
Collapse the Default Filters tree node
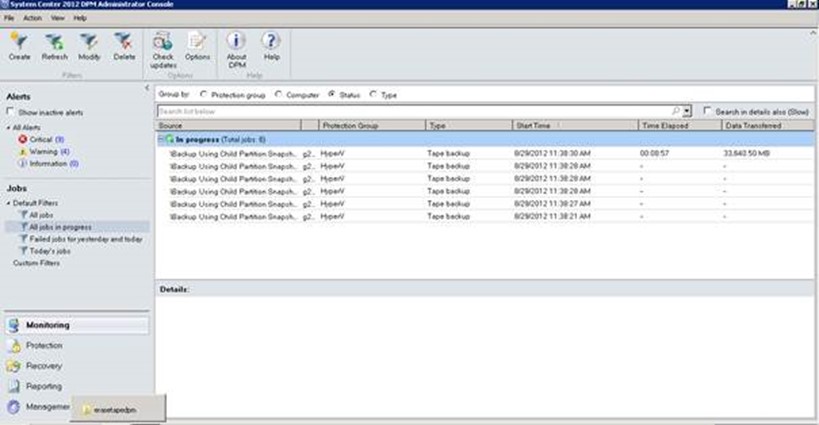click(x=9, y=203)
